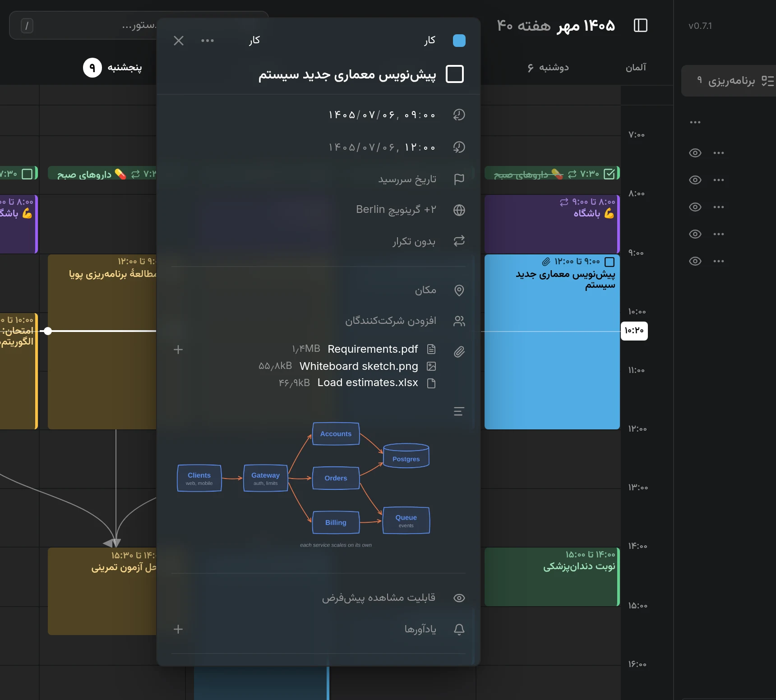Click the دوشنبه ۶ day header
The height and width of the screenshot is (700, 776).
click(548, 68)
